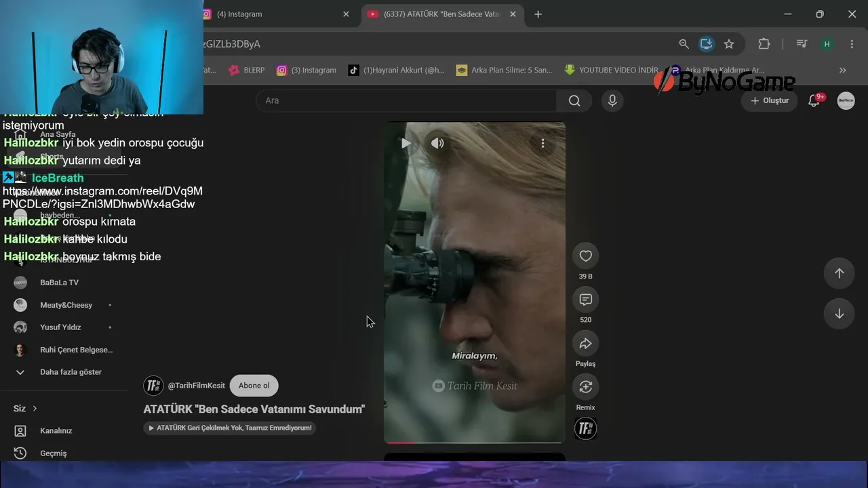Click the IceBreath username in chat

click(58, 178)
